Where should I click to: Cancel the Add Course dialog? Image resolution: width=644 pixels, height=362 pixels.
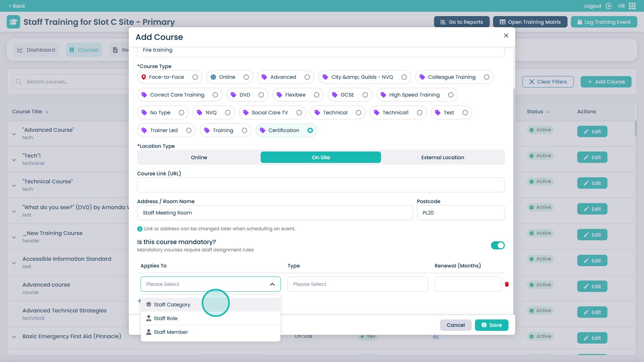click(456, 325)
